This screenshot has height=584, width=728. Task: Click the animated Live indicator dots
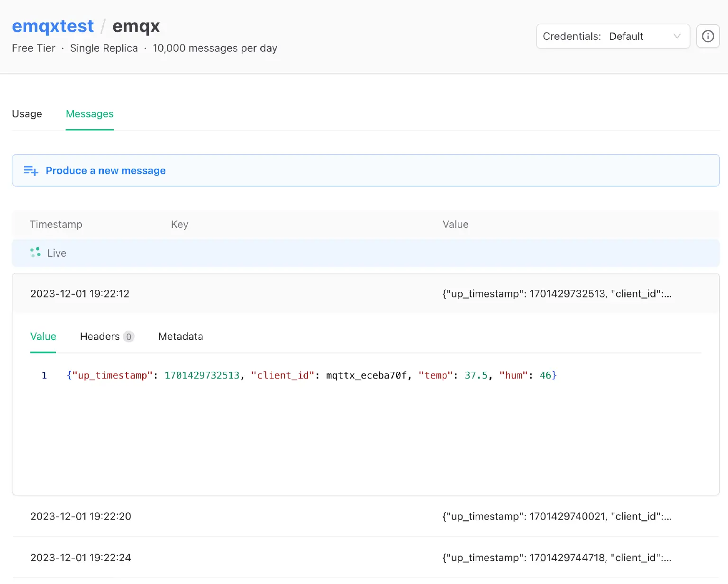click(35, 252)
